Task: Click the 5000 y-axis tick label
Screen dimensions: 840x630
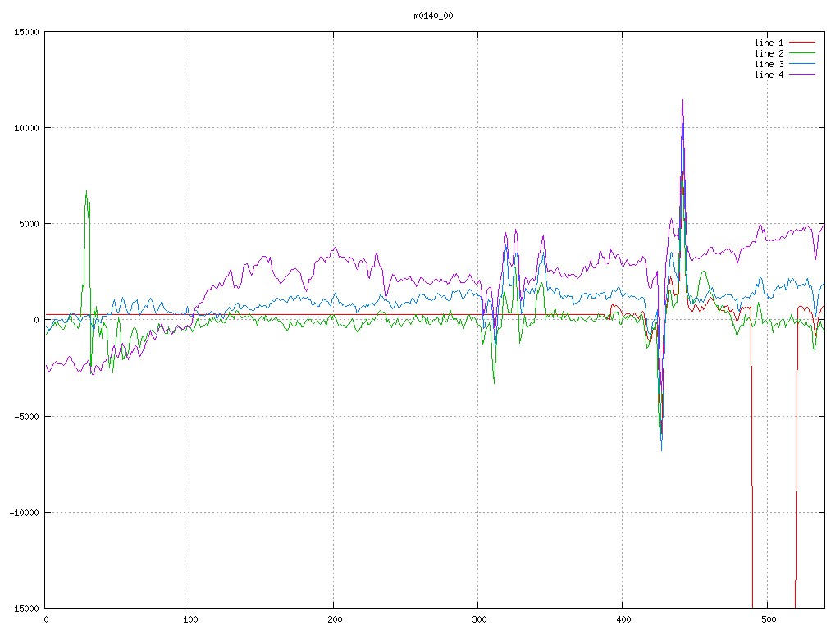Action: pos(29,224)
